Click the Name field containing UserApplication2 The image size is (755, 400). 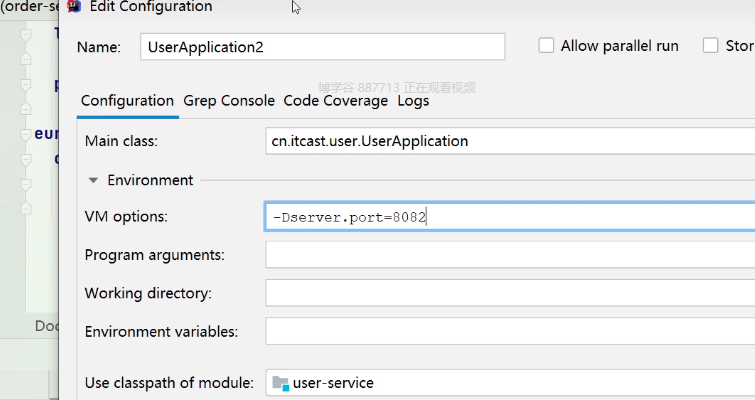click(322, 46)
